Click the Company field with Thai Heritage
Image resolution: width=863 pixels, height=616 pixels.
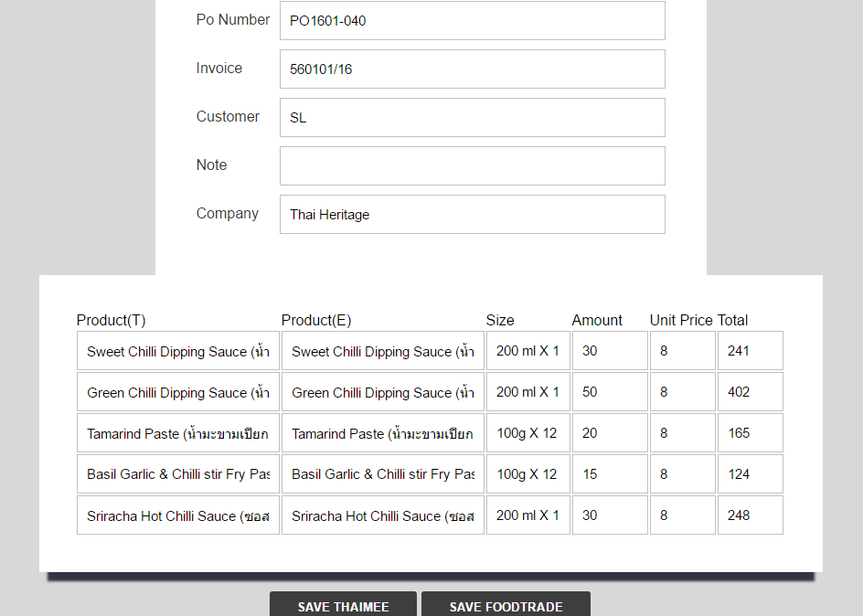tap(472, 215)
